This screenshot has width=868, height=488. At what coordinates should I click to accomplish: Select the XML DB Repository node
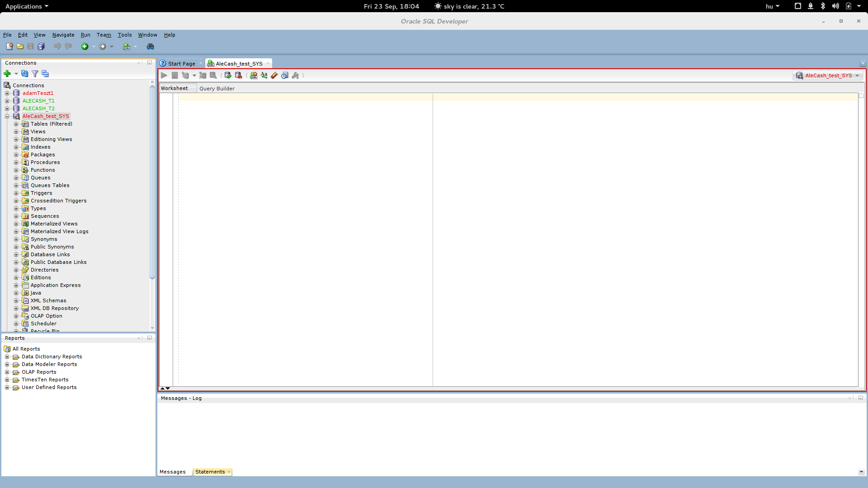(55, 308)
